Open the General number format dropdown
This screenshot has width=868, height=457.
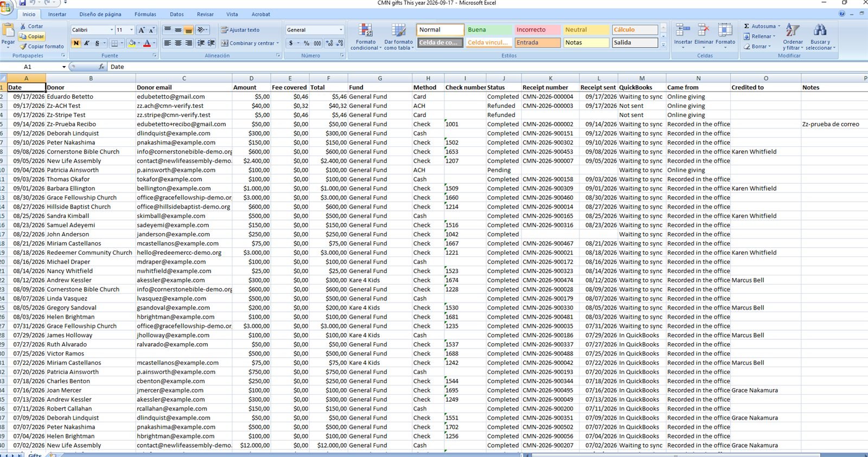[341, 30]
